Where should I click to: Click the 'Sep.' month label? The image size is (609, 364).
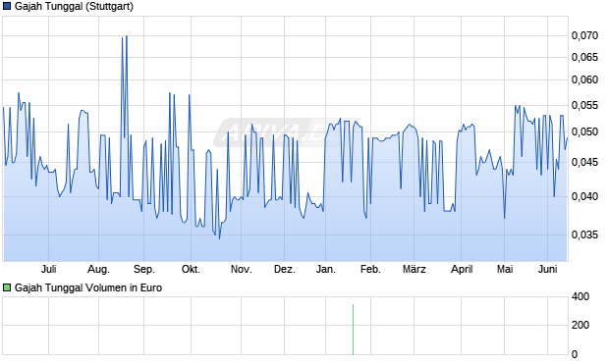pos(144,269)
